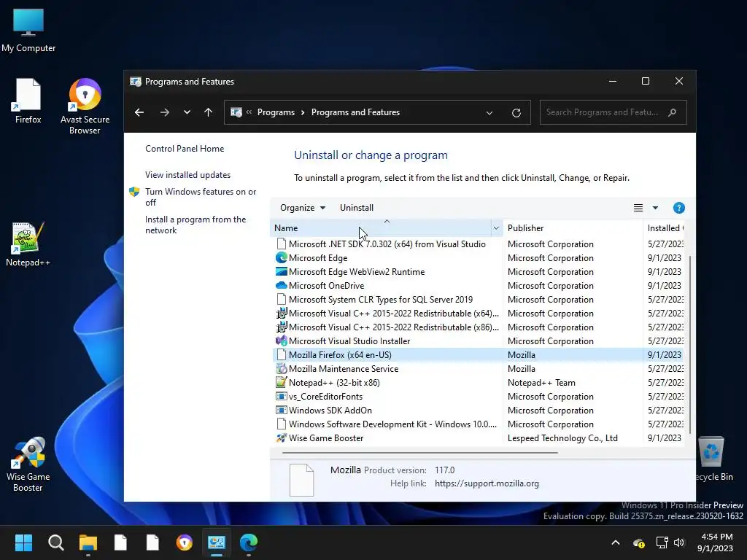The width and height of the screenshot is (747, 560).
Task: Open the recent locations chevron
Action: click(x=187, y=112)
